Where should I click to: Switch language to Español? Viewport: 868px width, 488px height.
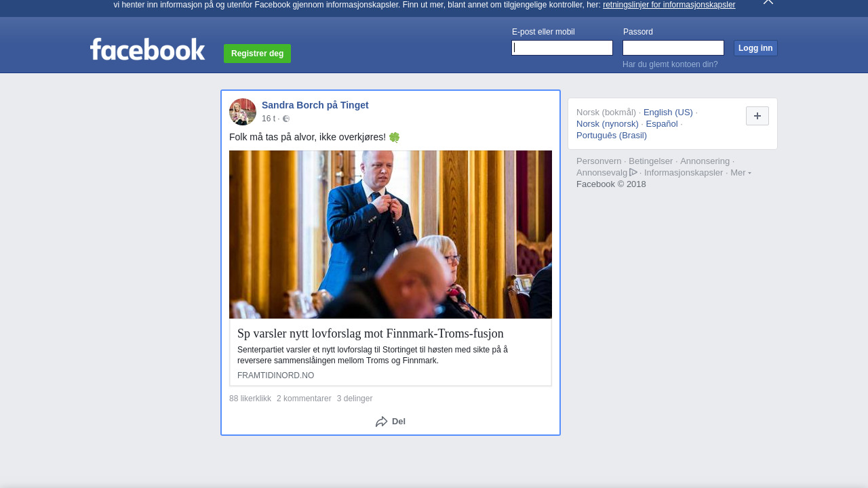click(x=662, y=124)
